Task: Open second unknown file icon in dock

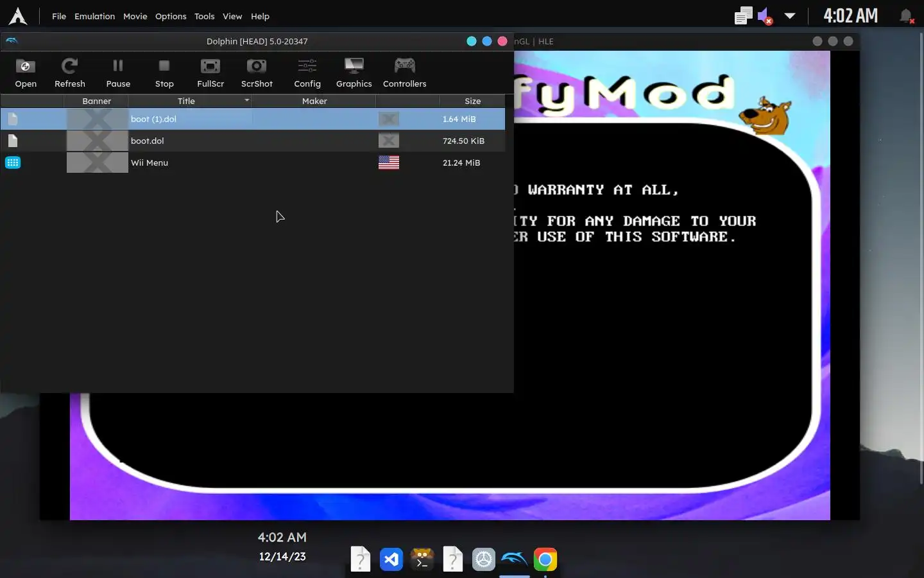Action: point(453,559)
